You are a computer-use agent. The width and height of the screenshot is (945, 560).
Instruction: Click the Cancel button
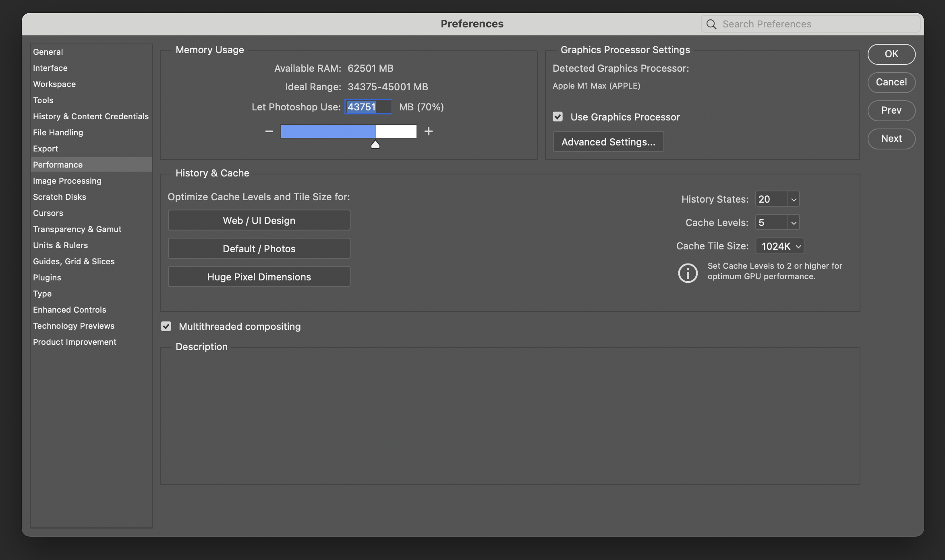(891, 82)
